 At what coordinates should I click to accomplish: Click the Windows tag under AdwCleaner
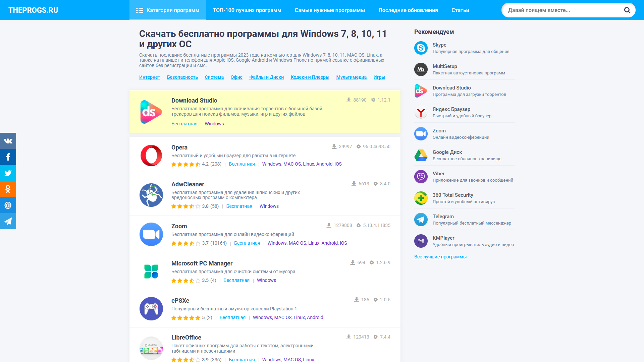pyautogui.click(x=269, y=206)
